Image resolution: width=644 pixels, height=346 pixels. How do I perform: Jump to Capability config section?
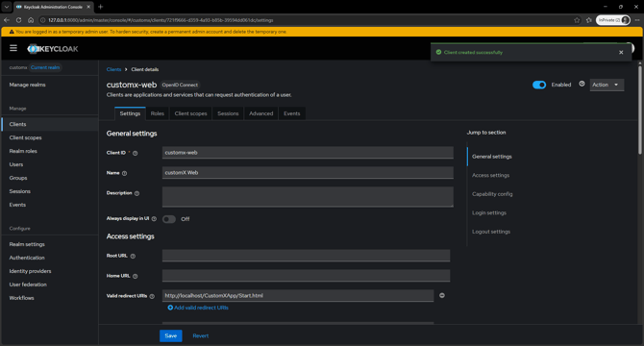pyautogui.click(x=492, y=194)
